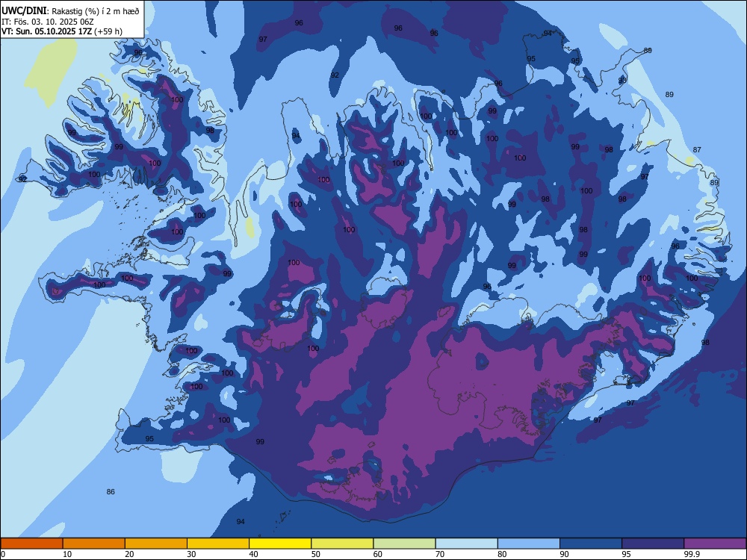Click the legend tick label '20'
747x560 pixels.
pos(129,554)
